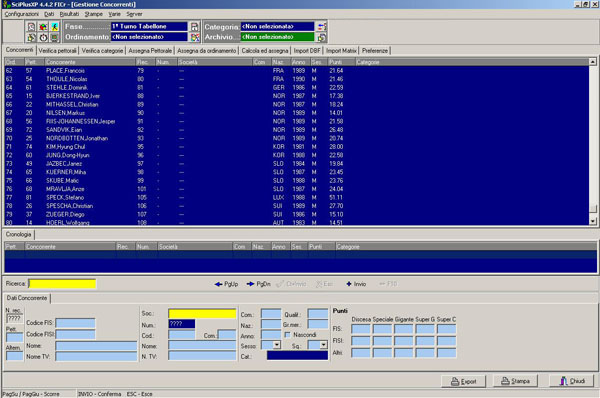The height and width of the screenshot is (398, 600).
Task: Open the Dati menu
Action: pyautogui.click(x=49, y=14)
